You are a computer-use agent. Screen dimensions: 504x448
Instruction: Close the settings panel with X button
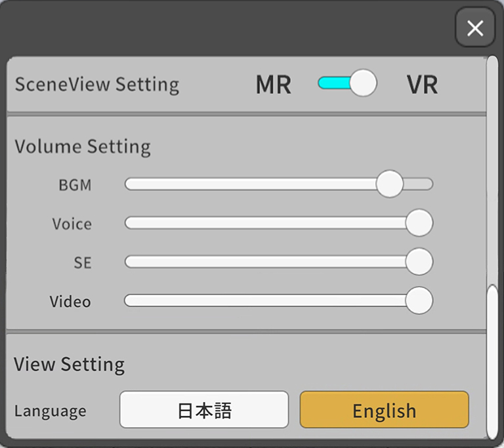474,28
